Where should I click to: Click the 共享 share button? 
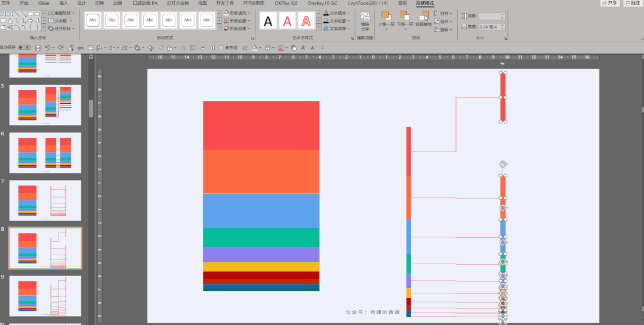pyautogui.click(x=610, y=3)
